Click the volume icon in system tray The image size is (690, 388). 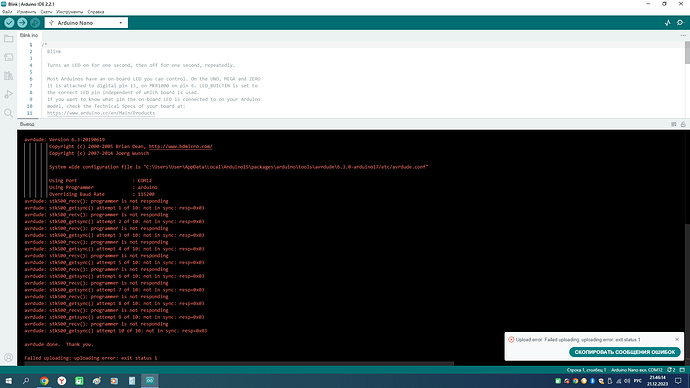[x=627, y=381]
